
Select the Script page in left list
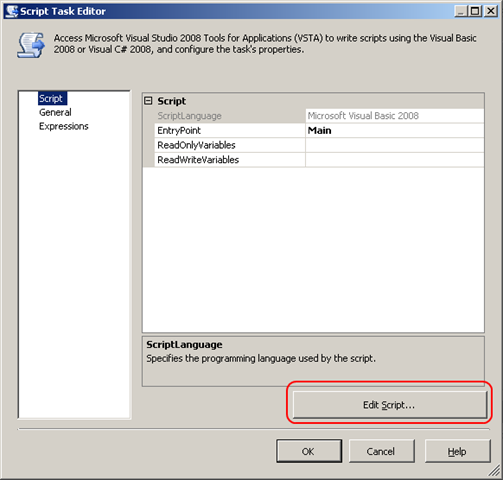(52, 99)
